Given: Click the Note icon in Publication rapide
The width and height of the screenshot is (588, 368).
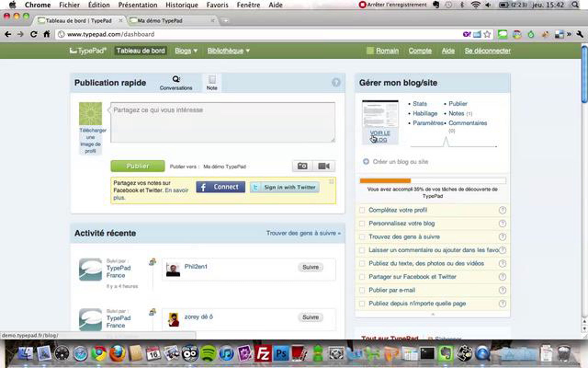Looking at the screenshot, I should [212, 80].
